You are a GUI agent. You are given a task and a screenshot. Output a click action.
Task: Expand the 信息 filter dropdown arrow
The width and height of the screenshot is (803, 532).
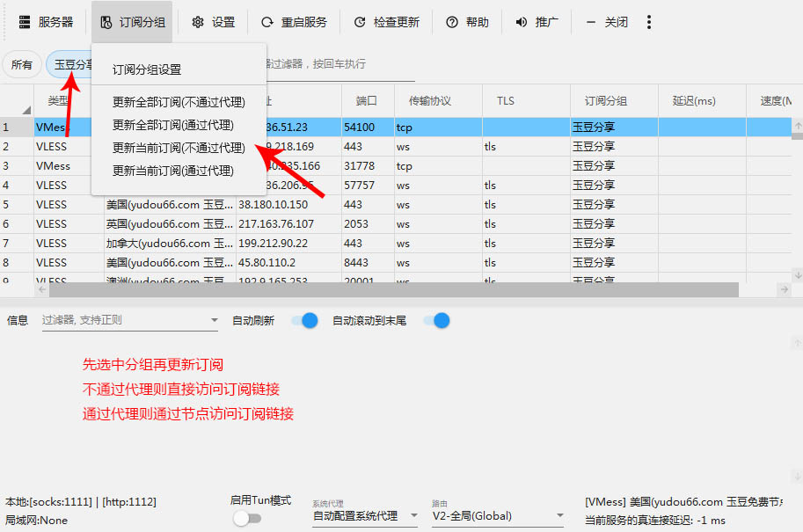[214, 321]
